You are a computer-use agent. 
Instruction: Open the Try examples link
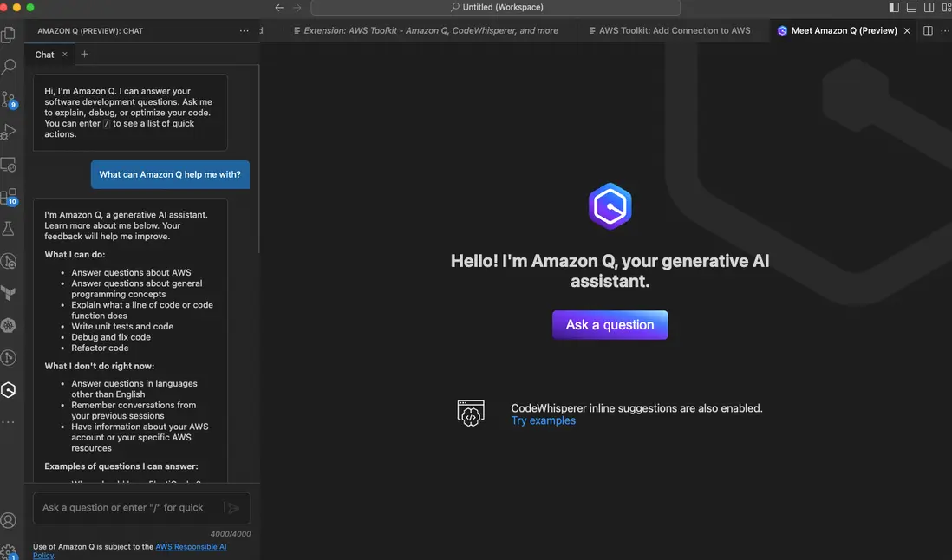(543, 420)
